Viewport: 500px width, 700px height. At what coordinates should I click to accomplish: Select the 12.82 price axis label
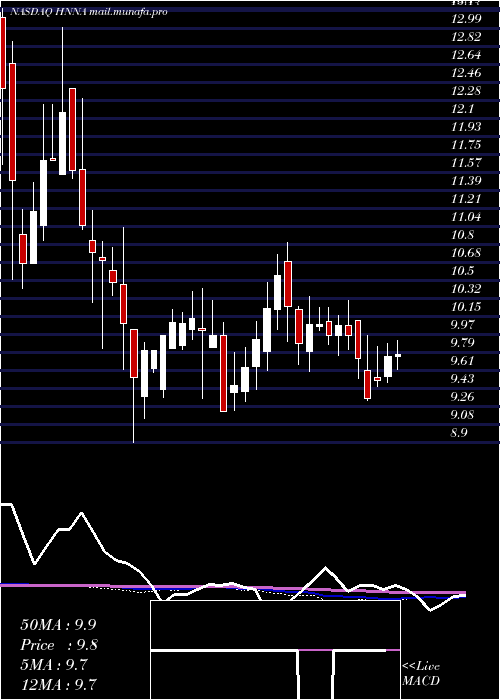(x=466, y=37)
